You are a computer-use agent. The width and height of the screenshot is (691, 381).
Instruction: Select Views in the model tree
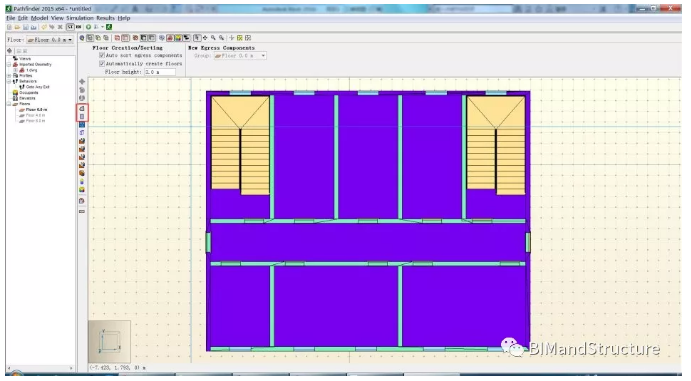click(25, 59)
